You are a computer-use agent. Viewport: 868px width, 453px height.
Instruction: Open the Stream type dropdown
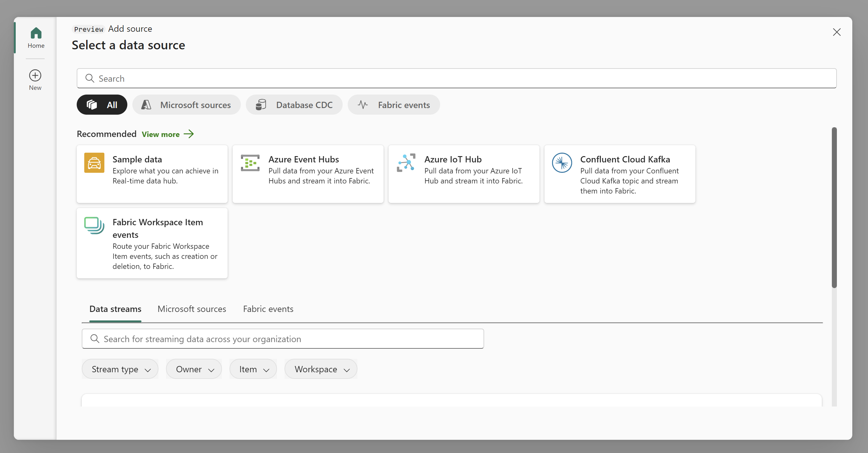pos(119,369)
